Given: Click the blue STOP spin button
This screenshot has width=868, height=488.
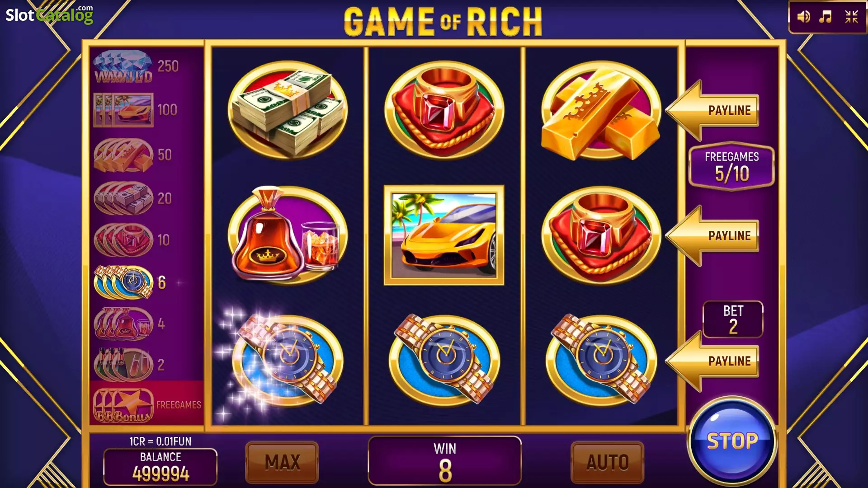Looking at the screenshot, I should (732, 441).
